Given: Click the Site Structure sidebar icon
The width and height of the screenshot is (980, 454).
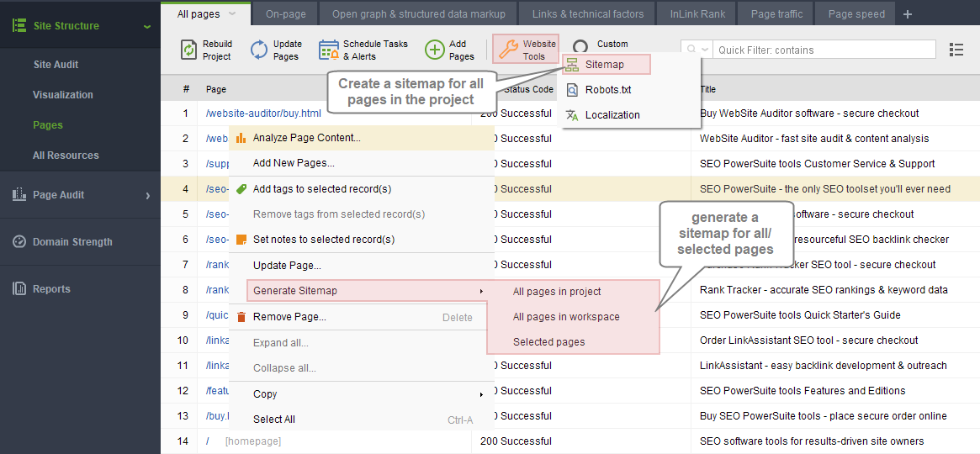Looking at the screenshot, I should (19, 25).
